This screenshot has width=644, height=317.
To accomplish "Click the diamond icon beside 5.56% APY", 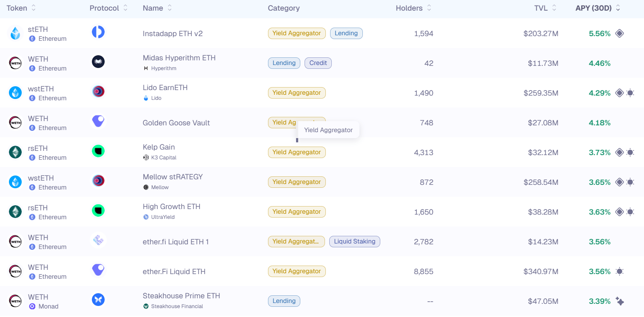I will point(620,33).
